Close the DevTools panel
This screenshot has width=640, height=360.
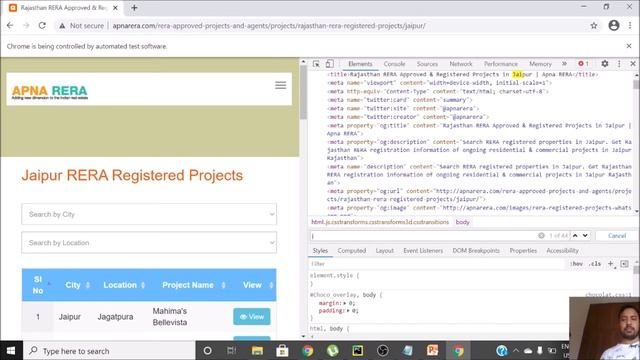click(633, 64)
